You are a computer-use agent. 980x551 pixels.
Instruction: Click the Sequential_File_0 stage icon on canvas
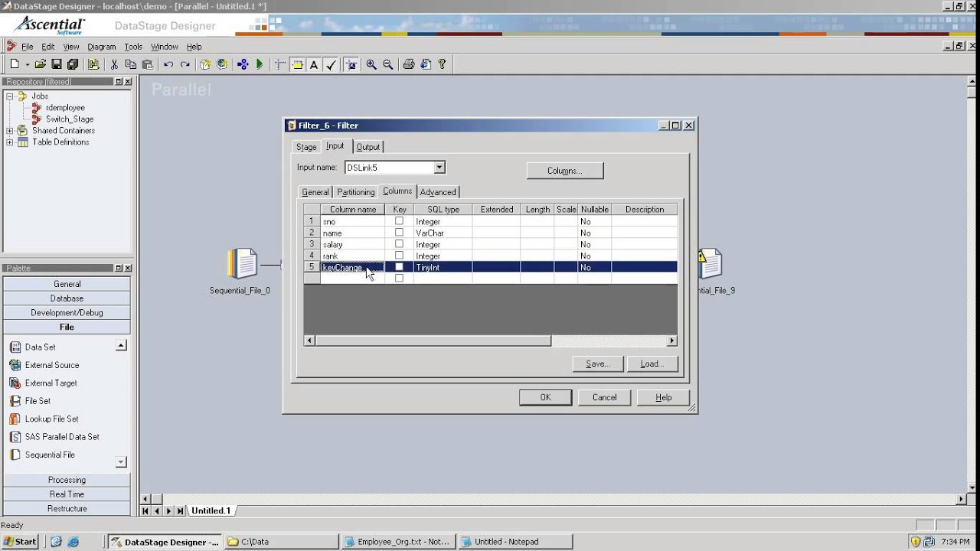(243, 264)
